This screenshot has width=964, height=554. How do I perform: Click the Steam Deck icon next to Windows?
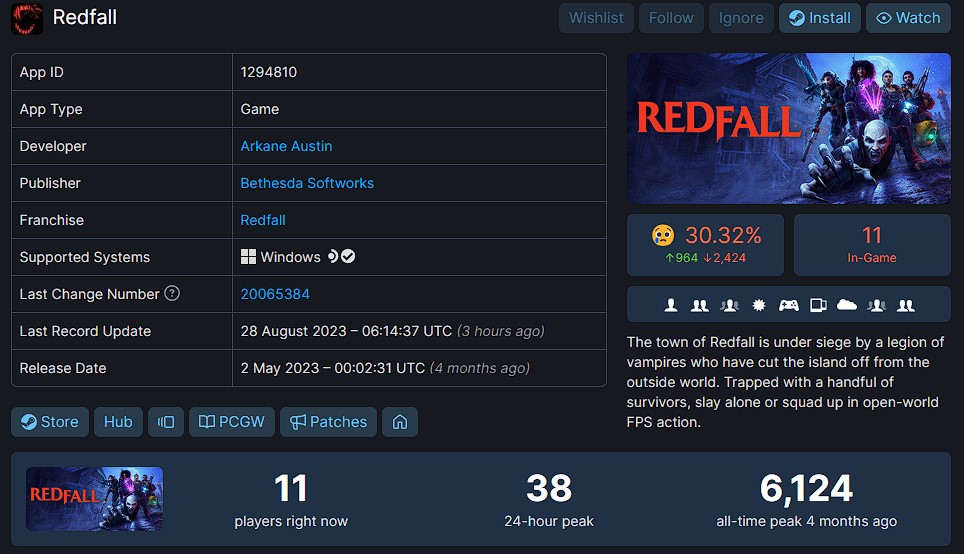click(x=333, y=256)
